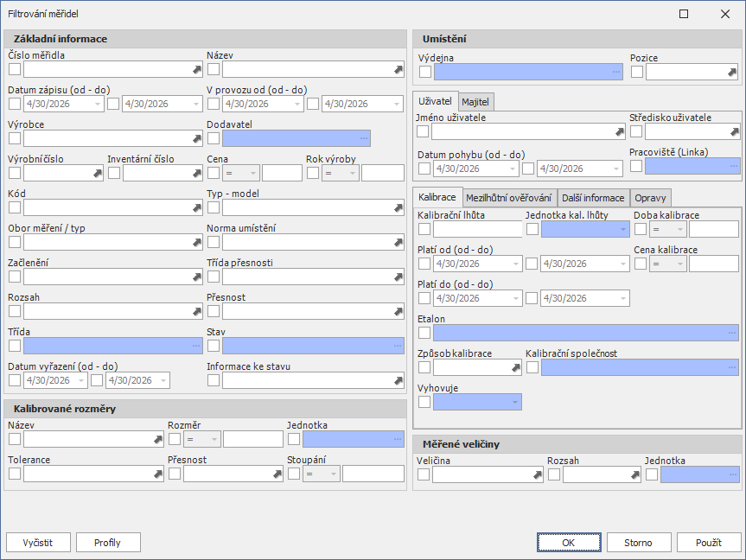This screenshot has height=560, width=746.
Task: Open the Opravy tab
Action: tap(650, 198)
